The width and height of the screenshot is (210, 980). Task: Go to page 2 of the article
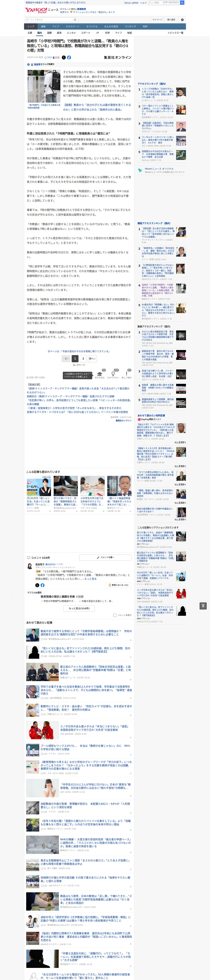point(83,358)
